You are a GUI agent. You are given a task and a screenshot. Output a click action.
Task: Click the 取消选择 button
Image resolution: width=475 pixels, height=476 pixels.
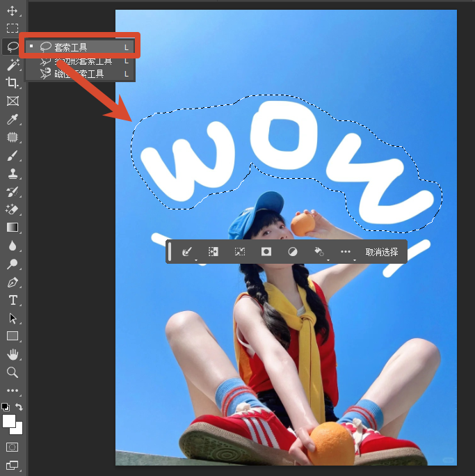point(382,252)
